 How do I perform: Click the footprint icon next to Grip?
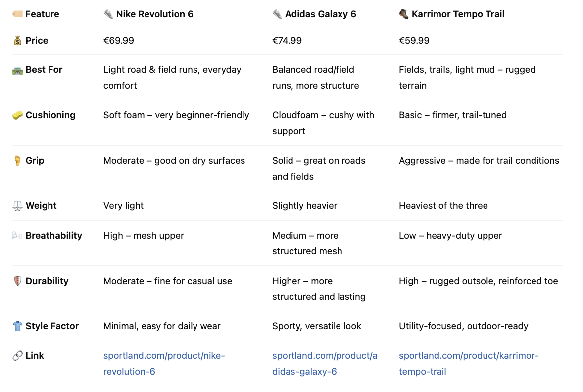17,161
